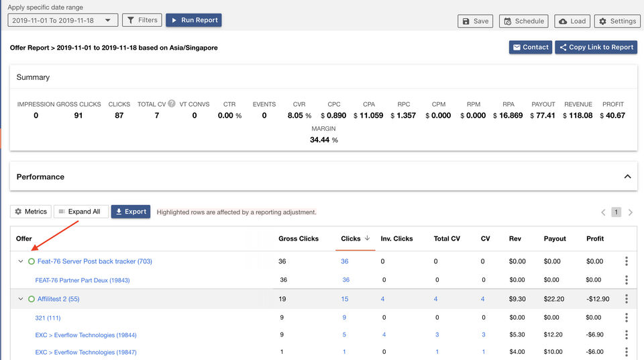The height and width of the screenshot is (360, 644).
Task: Go to next page using right arrow
Action: (x=631, y=212)
